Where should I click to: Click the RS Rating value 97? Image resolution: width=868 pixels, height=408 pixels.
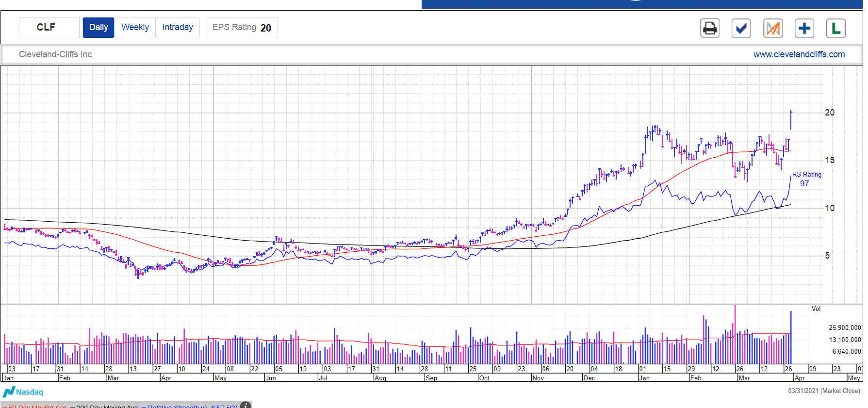(804, 183)
